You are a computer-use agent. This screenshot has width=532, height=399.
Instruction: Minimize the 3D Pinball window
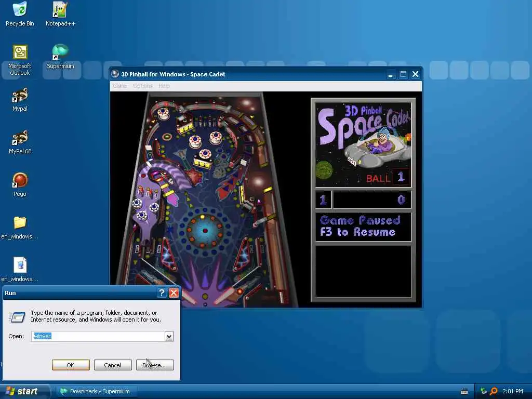point(391,74)
